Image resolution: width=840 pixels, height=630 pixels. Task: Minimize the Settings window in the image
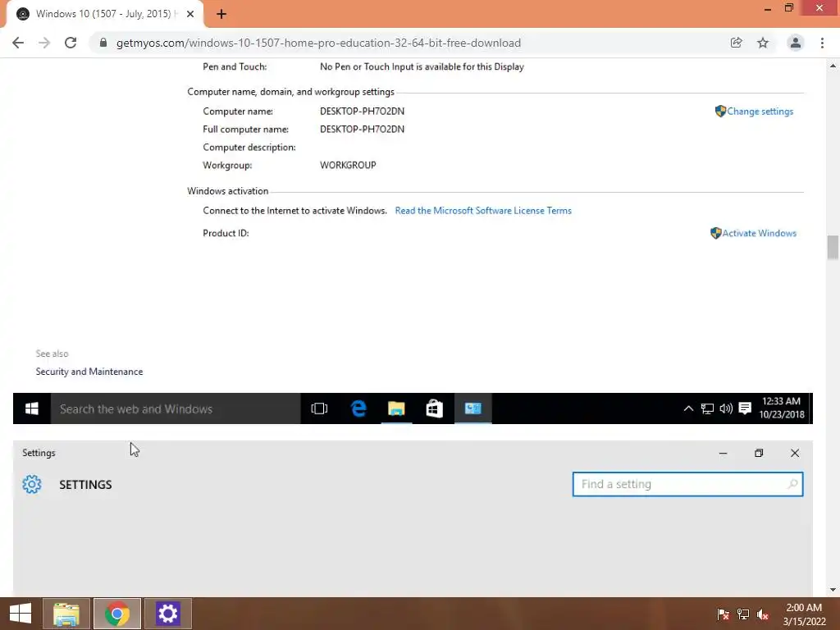pos(724,453)
